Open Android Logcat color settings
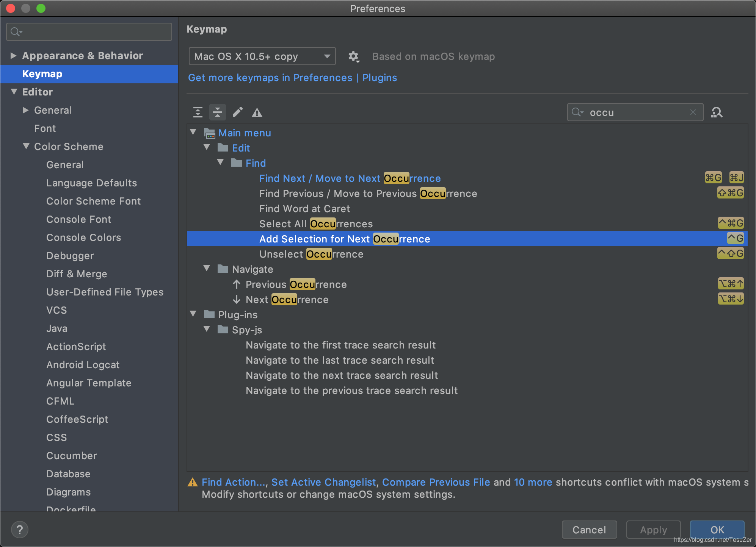Image resolution: width=756 pixels, height=547 pixels. 83,365
